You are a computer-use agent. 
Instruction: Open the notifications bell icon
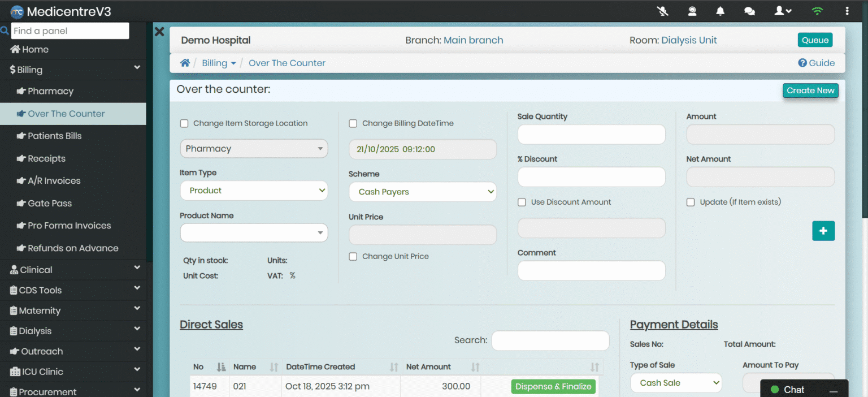[x=720, y=11]
